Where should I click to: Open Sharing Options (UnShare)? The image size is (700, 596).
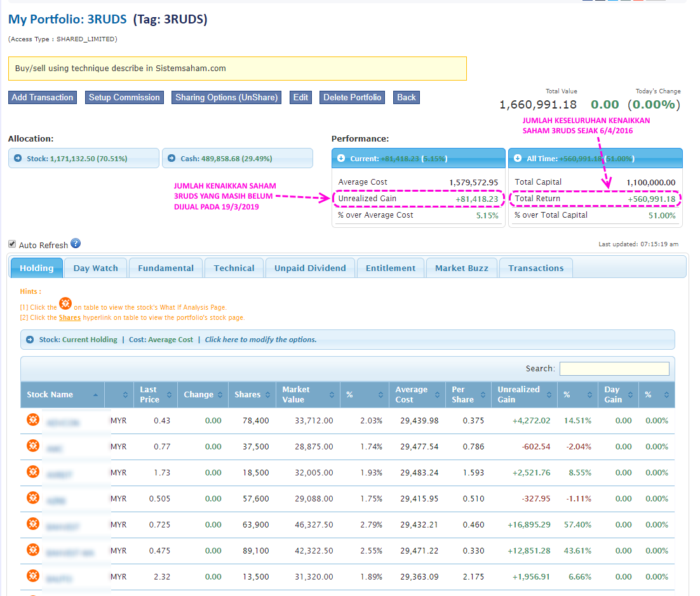tap(226, 97)
